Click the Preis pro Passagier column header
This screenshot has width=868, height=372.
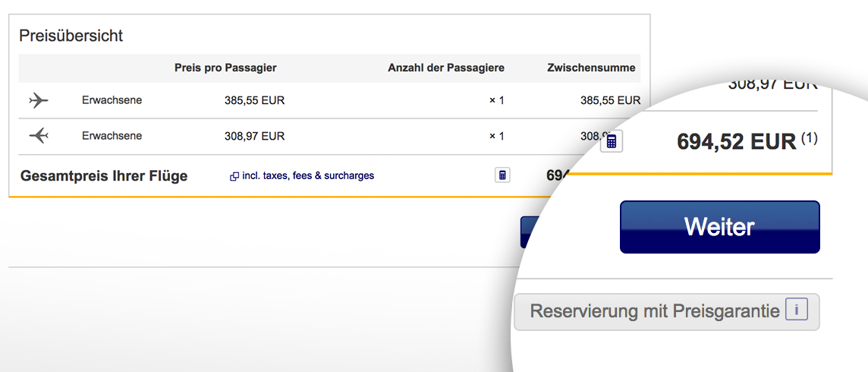pyautogui.click(x=225, y=68)
